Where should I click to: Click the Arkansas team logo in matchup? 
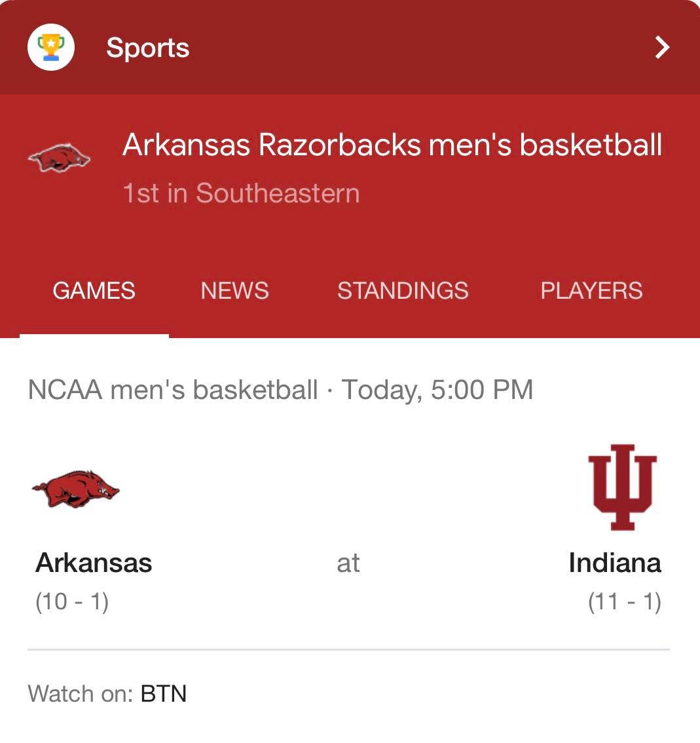76,489
